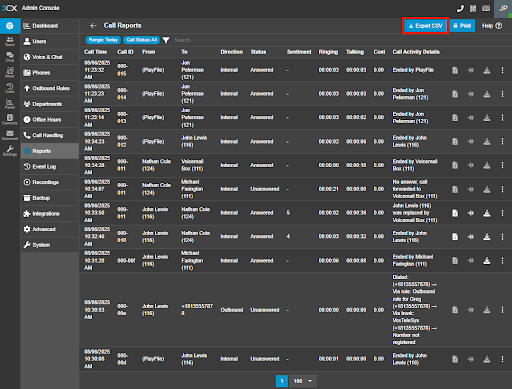Image resolution: width=512 pixels, height=389 pixels.
Task: Open the Meet icon in the narrow sidebar
Action: coord(10,72)
